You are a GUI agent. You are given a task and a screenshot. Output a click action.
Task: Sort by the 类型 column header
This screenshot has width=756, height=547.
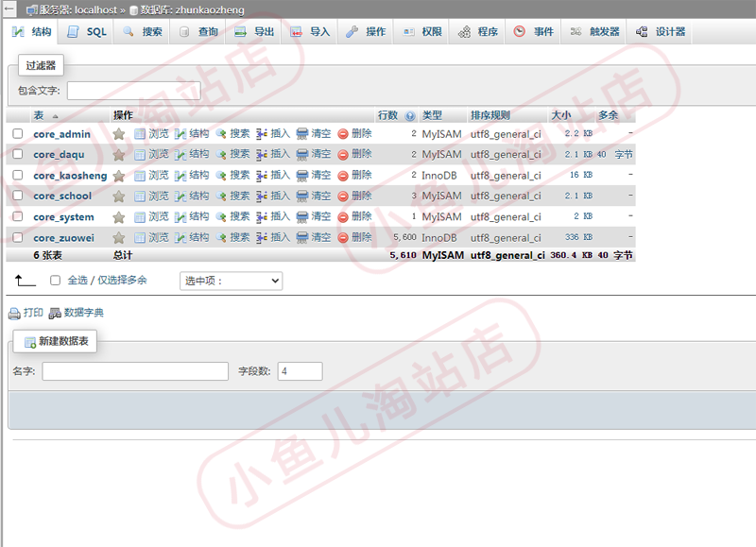pos(432,115)
